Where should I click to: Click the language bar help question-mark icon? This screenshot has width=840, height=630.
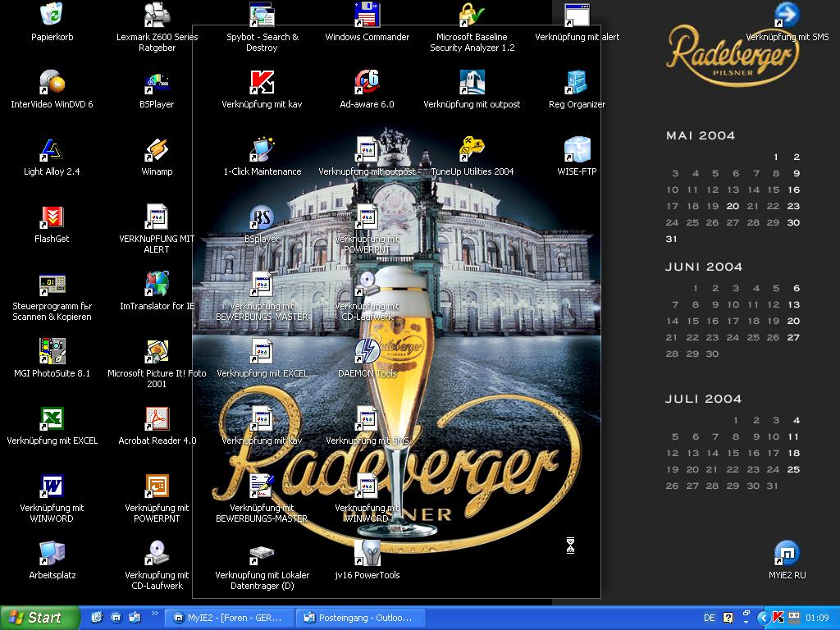(728, 618)
